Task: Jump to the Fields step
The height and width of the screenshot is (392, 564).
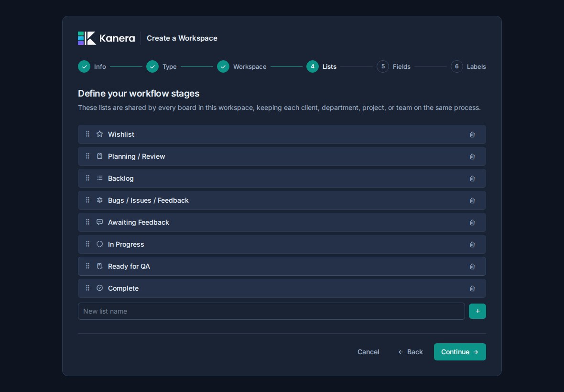Action: pos(393,66)
